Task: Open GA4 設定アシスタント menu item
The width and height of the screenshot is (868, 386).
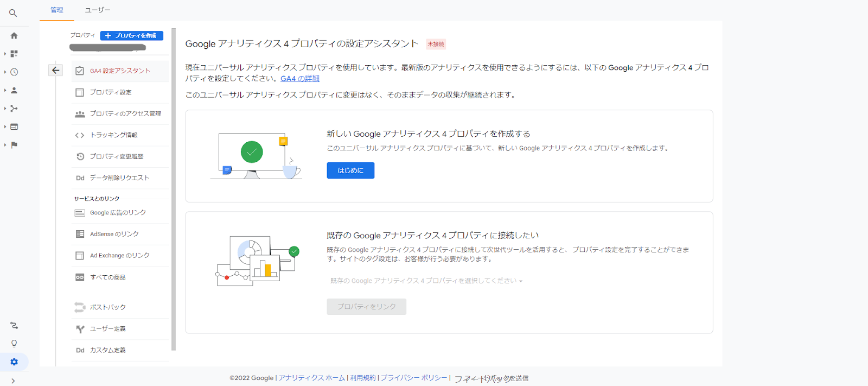Action: click(x=120, y=71)
